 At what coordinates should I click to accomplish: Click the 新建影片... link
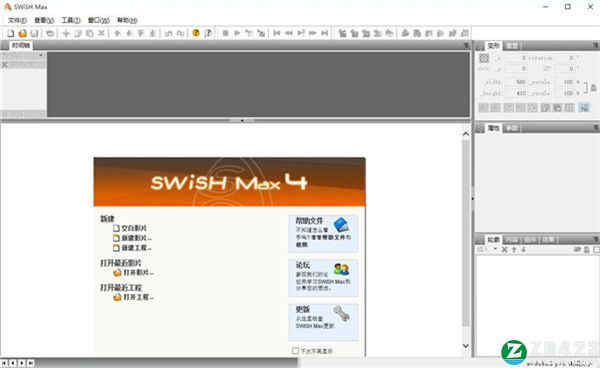tap(132, 238)
